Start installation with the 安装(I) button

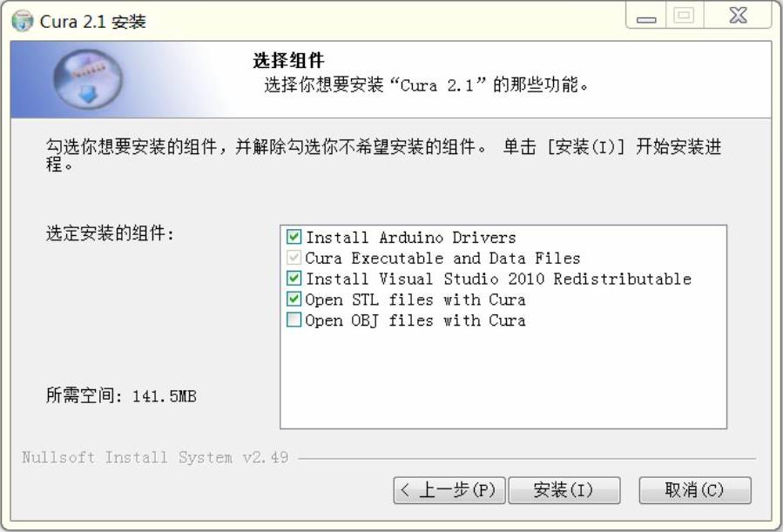coord(564,490)
